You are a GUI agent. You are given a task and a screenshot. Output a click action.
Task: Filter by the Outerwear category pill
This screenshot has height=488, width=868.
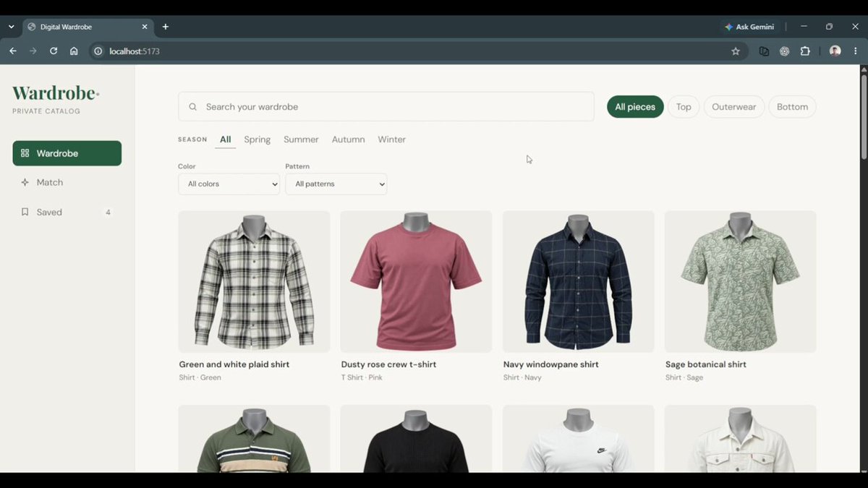[733, 107]
